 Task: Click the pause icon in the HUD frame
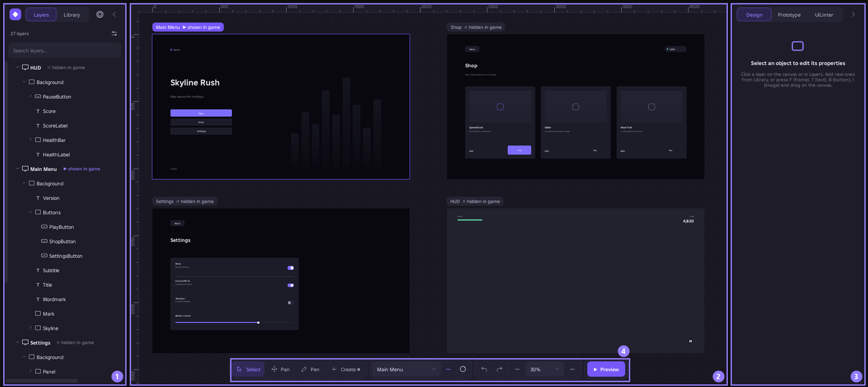(x=691, y=341)
